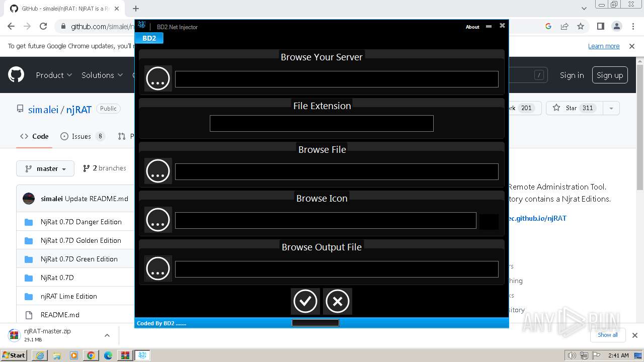Click the Browse Icon path field
The image size is (644, 362).
point(326,220)
